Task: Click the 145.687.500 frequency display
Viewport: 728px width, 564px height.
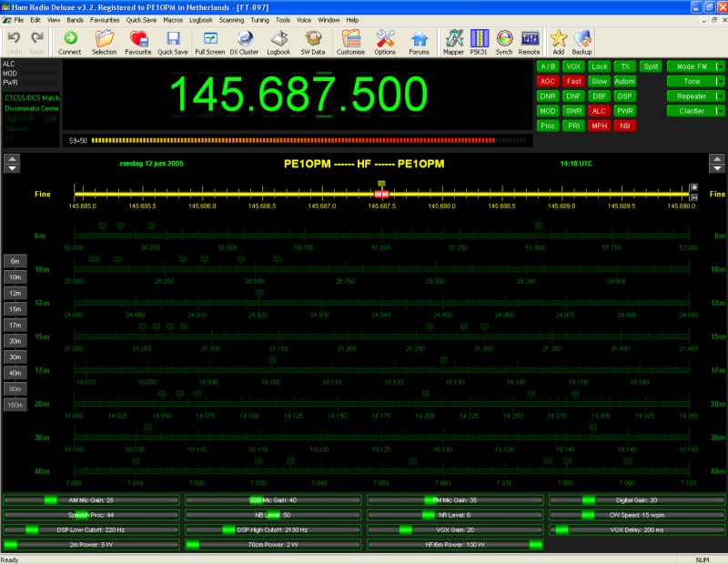Action: coord(298,95)
